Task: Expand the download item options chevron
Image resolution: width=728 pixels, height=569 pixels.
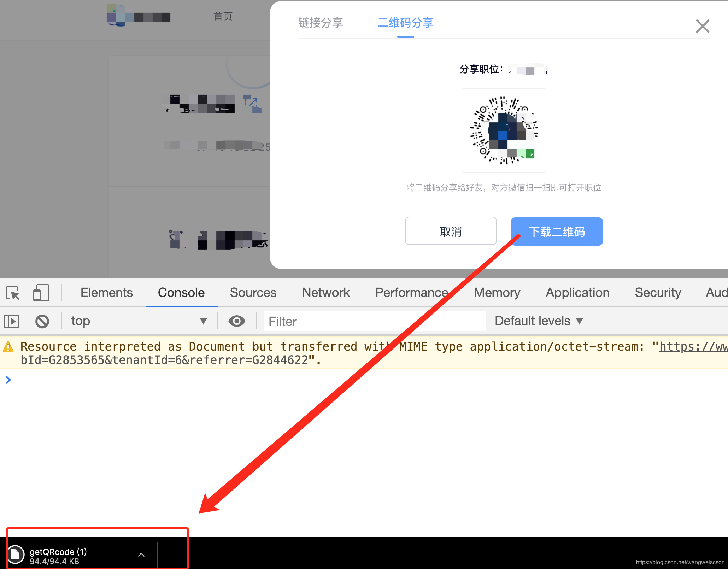Action: [141, 555]
